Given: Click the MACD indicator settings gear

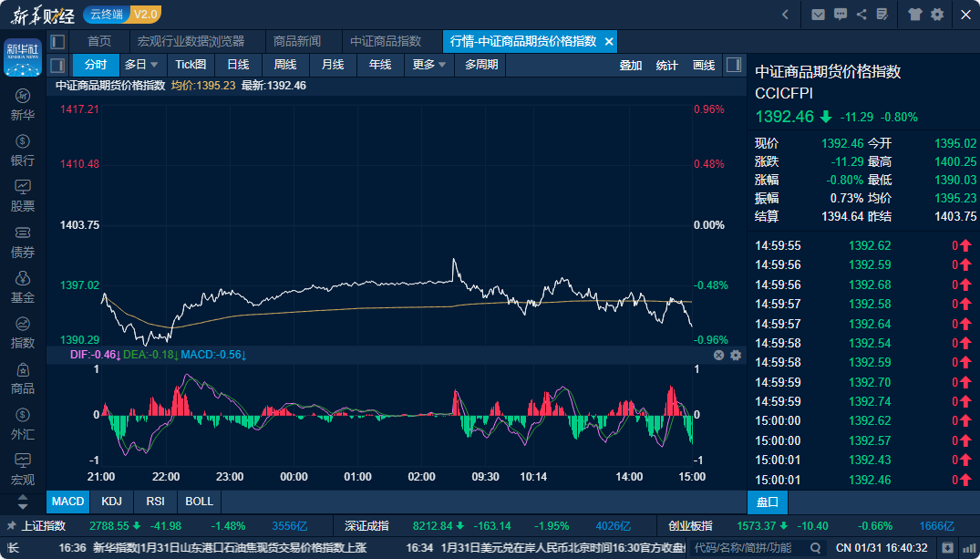Looking at the screenshot, I should (x=736, y=355).
